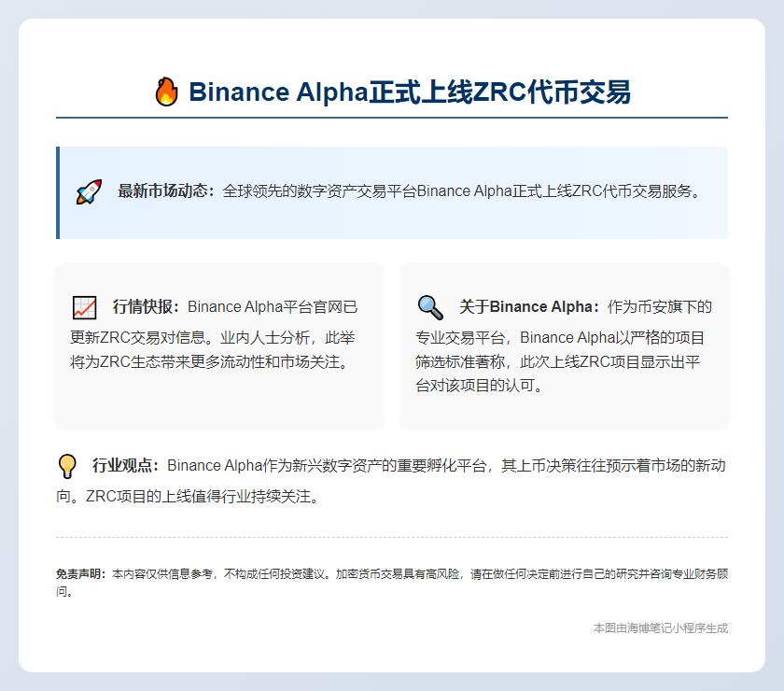The width and height of the screenshot is (784, 691).
Task: Click the magnifying glass emoji beside 关于Binance Alpha
Action: [x=430, y=308]
